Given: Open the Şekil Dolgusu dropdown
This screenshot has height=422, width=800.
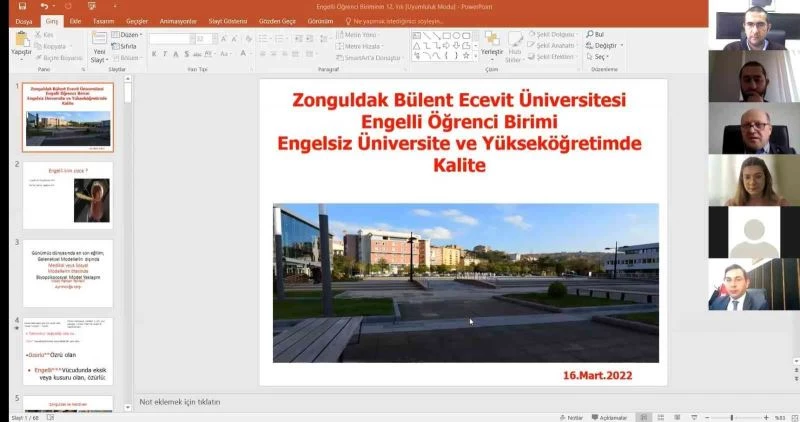Looking at the screenshot, I should click(553, 34).
